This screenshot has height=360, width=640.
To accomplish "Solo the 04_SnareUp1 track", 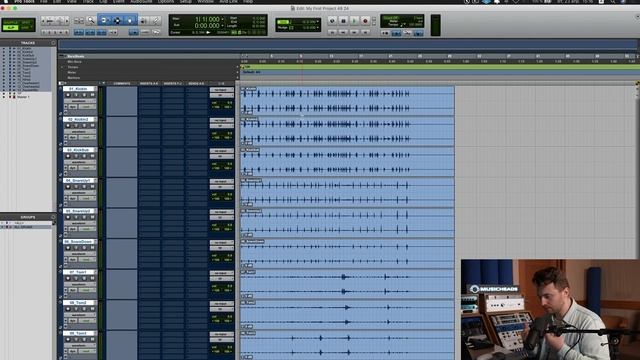I will coord(84,187).
